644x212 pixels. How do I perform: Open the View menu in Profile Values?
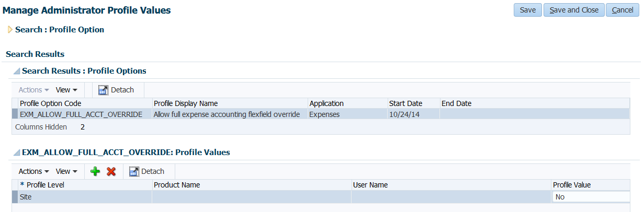pos(66,171)
